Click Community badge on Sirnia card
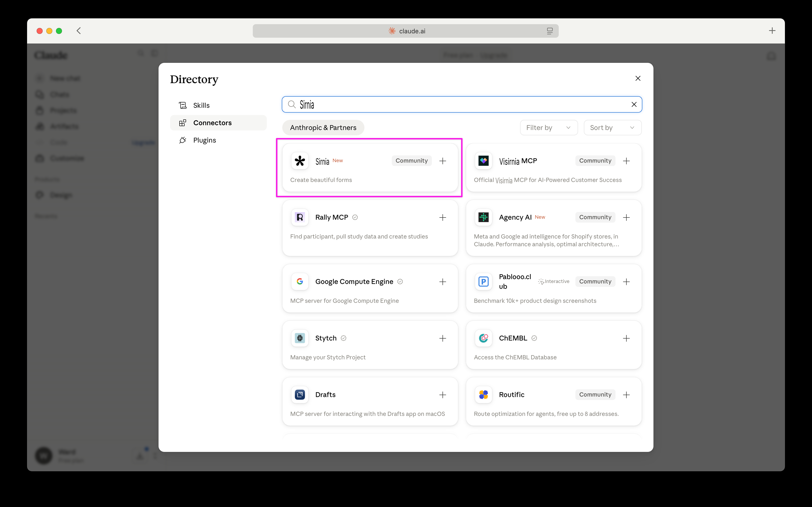This screenshot has width=812, height=507. point(411,161)
